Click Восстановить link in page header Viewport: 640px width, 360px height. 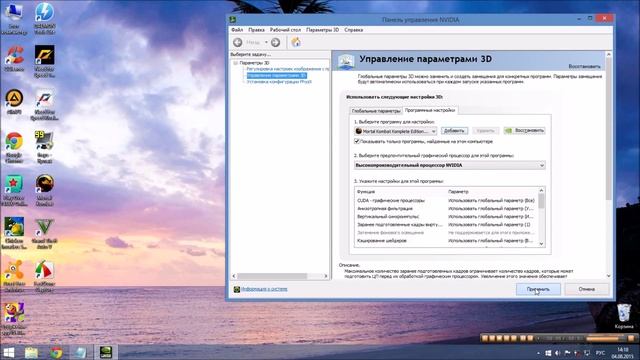(x=584, y=66)
